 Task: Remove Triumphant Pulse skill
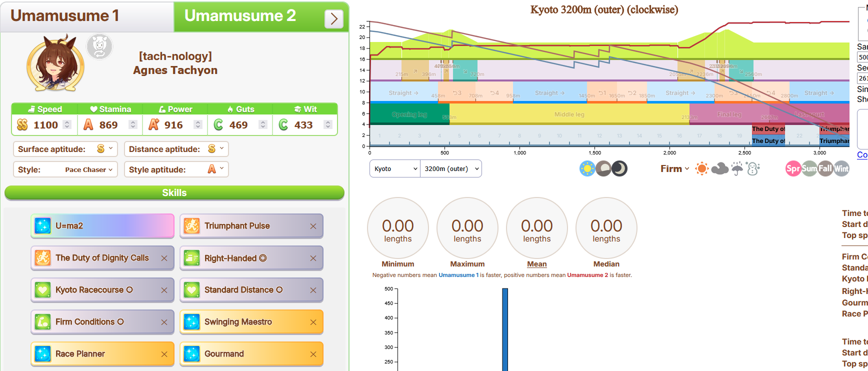(x=313, y=226)
